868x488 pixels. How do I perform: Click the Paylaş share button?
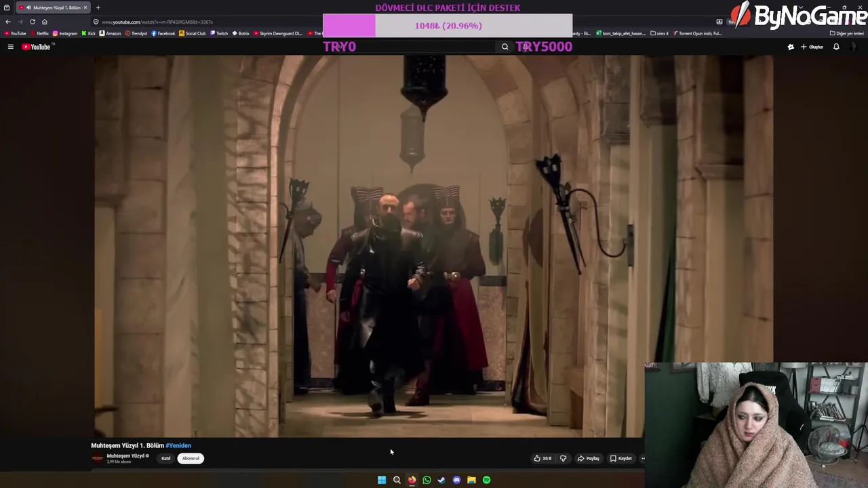[x=588, y=458]
